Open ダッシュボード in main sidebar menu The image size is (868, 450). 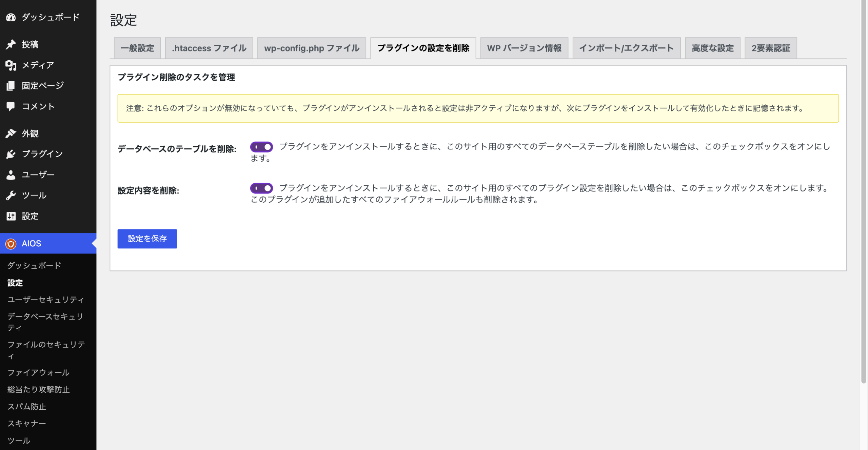pyautogui.click(x=48, y=17)
